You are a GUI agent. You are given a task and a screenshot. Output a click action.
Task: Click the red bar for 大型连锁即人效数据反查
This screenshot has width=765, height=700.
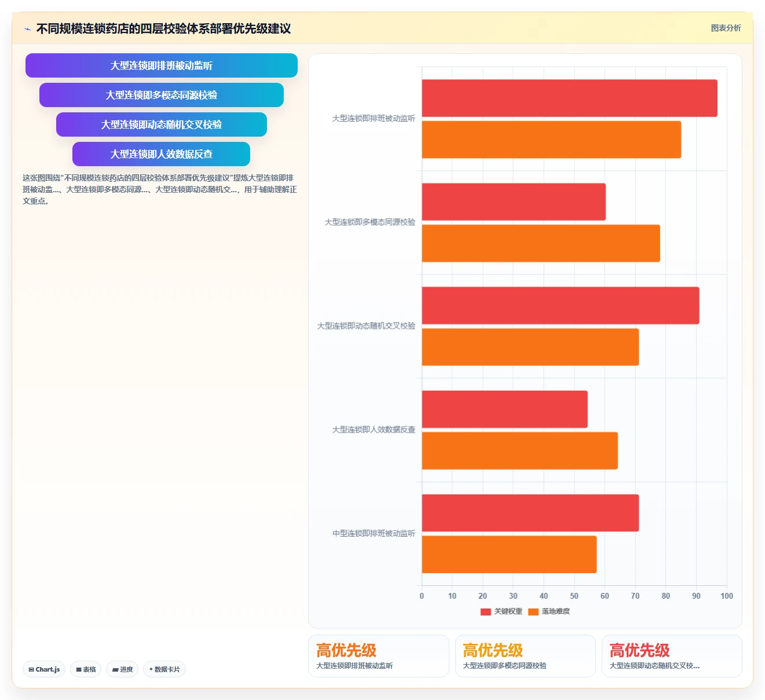[x=505, y=409]
